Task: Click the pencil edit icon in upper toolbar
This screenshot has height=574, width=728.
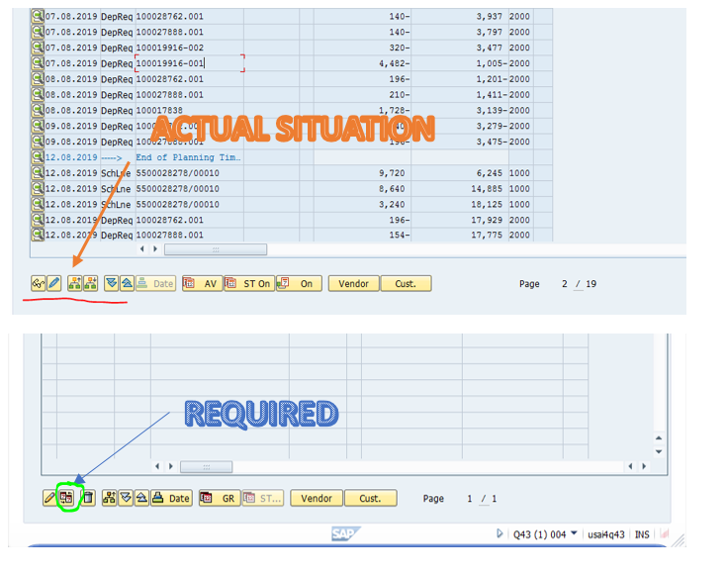Action: point(54,284)
